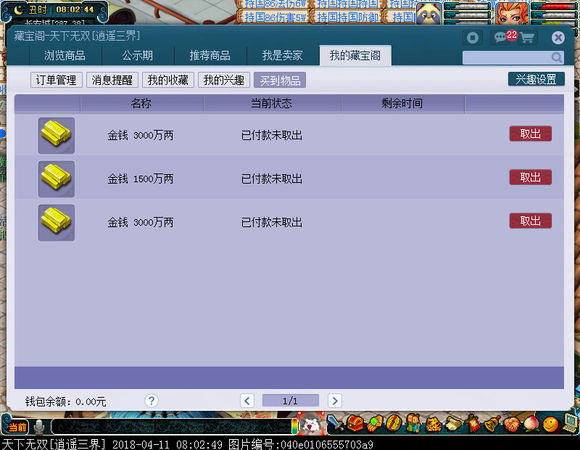Viewport: 580px width, 450px height.
Task: Click the gold bar thumbnail of first item
Action: click(56, 135)
